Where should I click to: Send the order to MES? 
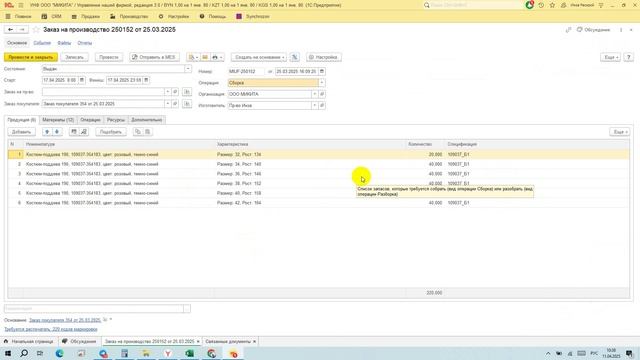click(x=154, y=57)
